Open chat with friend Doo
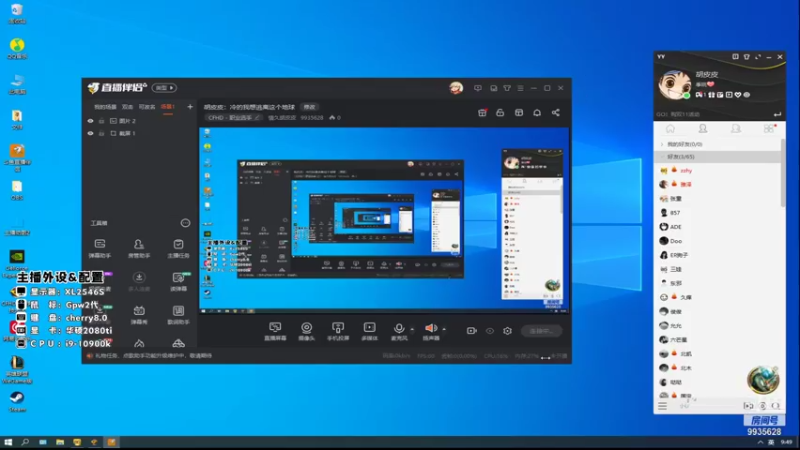Viewport: 800px width, 450px height. tap(717, 241)
